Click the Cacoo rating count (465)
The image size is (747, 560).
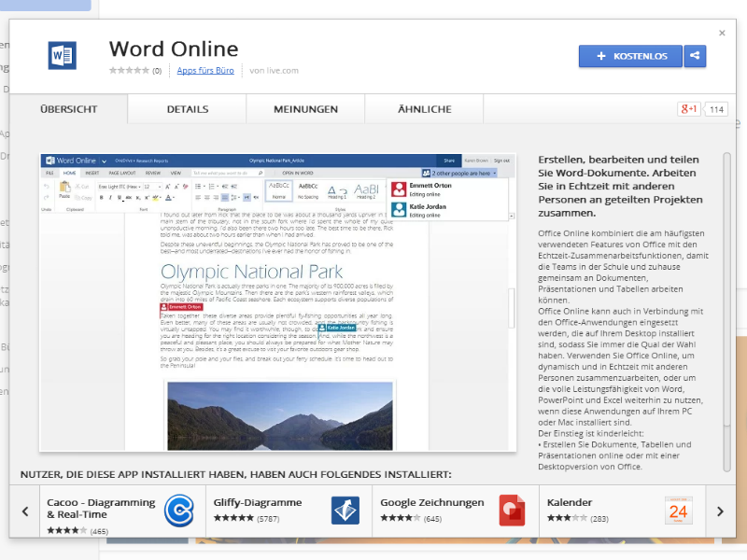[99, 531]
